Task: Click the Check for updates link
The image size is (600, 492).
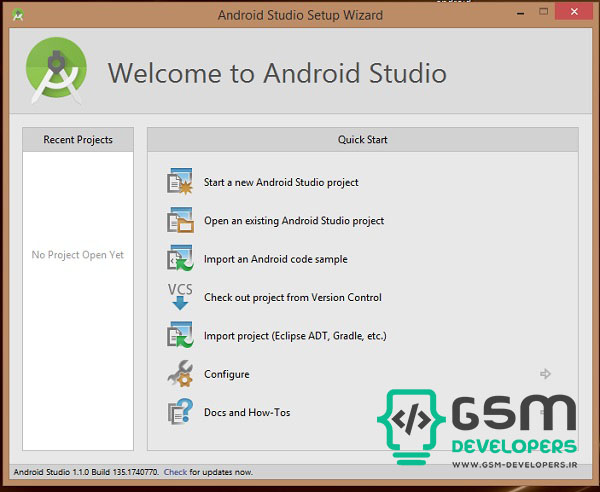Action: click(175, 472)
